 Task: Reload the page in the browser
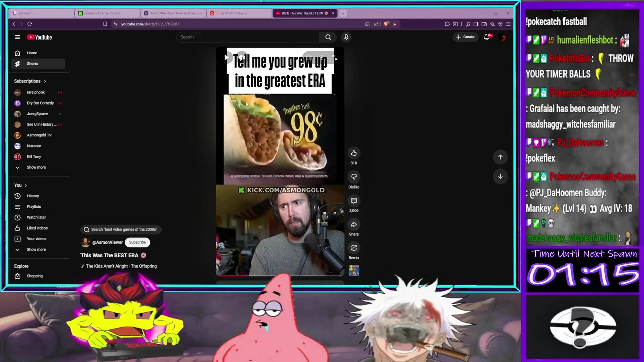(x=30, y=24)
